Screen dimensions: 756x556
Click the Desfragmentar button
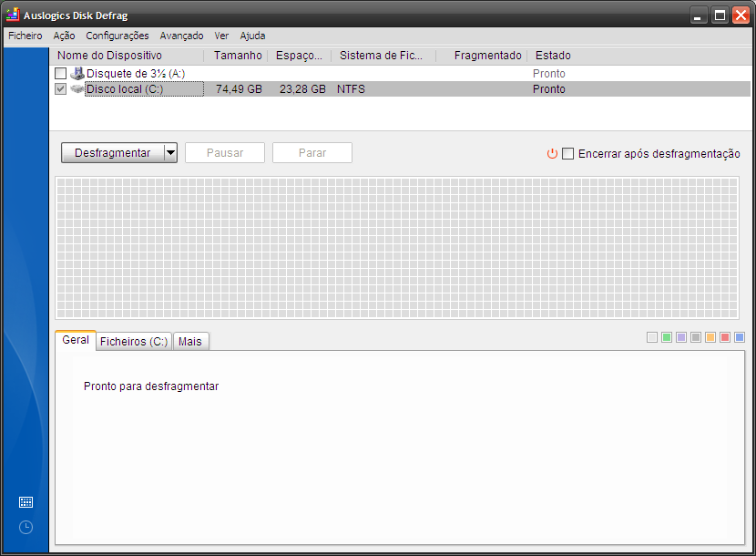(x=112, y=153)
